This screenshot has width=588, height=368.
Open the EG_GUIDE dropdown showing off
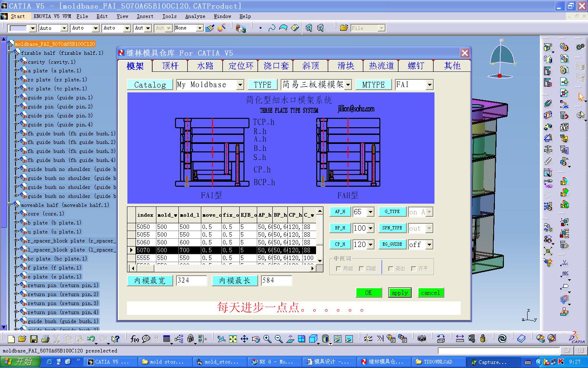(429, 245)
